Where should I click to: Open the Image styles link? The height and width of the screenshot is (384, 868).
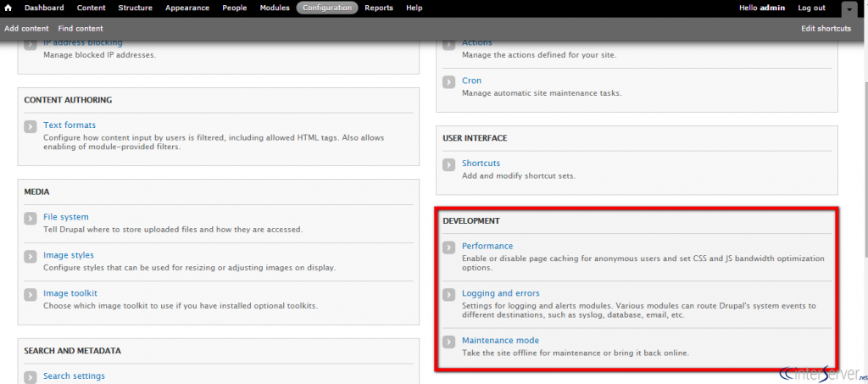(x=69, y=255)
